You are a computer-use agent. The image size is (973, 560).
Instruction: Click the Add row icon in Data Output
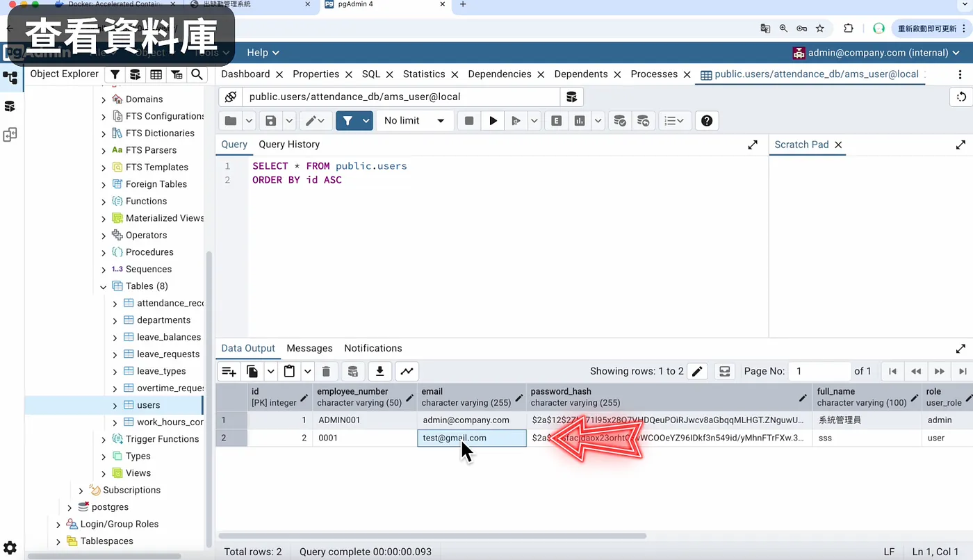[x=229, y=372]
